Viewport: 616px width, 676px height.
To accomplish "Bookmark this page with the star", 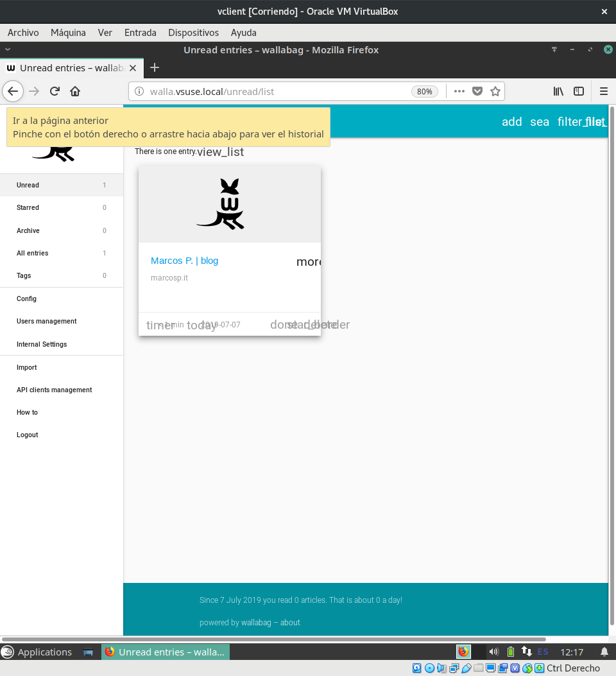I will pos(495,91).
